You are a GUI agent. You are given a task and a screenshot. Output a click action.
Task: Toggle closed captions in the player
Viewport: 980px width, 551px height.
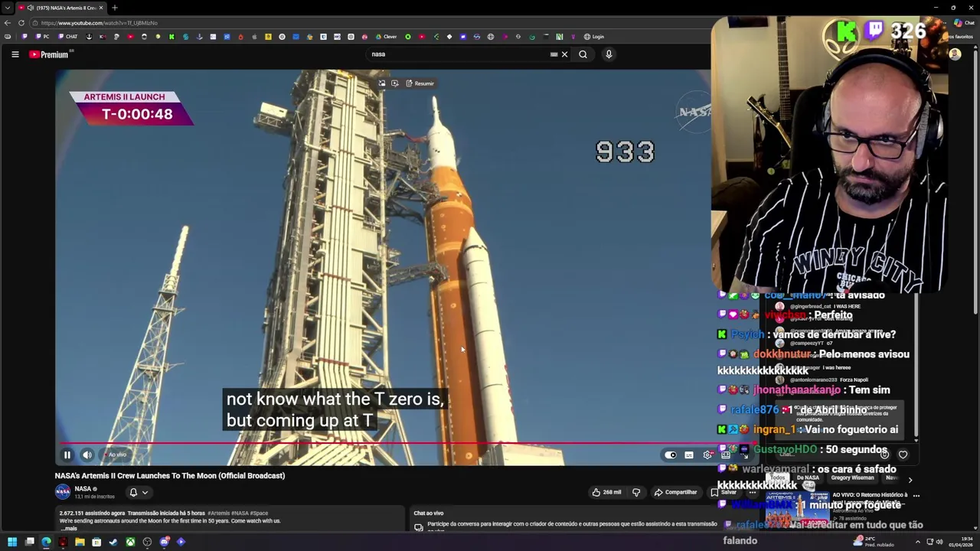[689, 455]
